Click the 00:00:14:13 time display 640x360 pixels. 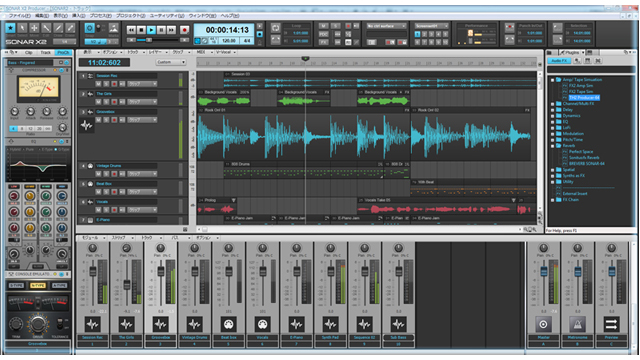(227, 30)
